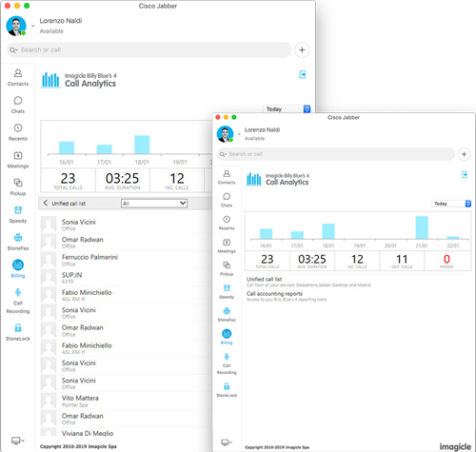This screenshot has width=476, height=452.
Task: Click the 23 total calls tile in the front window
Action: point(268,261)
